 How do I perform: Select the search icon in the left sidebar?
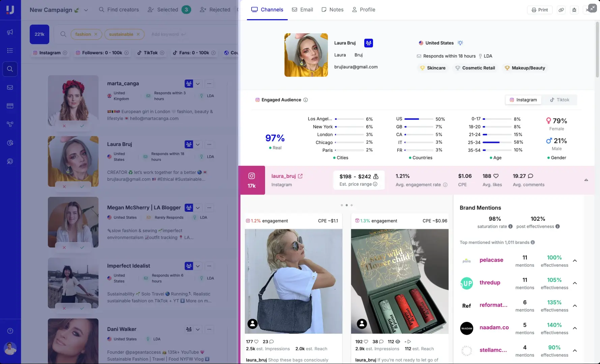10,69
